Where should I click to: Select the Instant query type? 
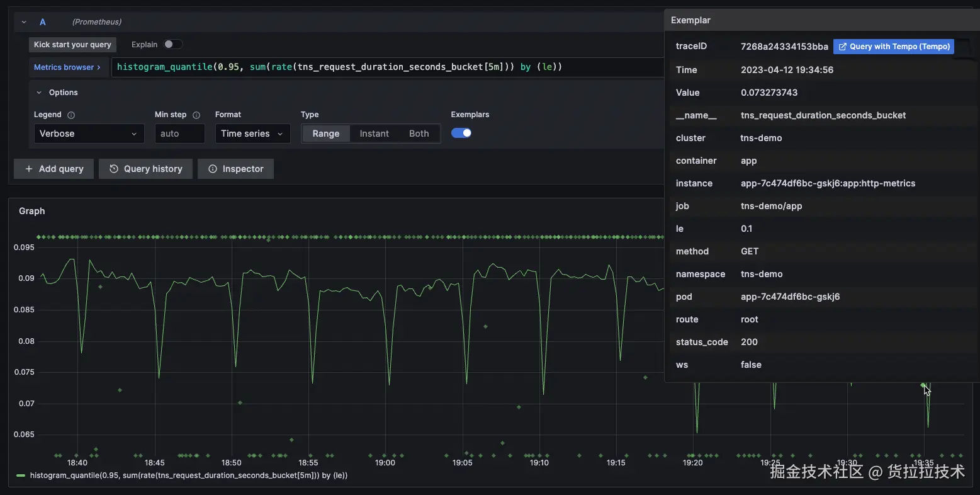[x=374, y=134]
